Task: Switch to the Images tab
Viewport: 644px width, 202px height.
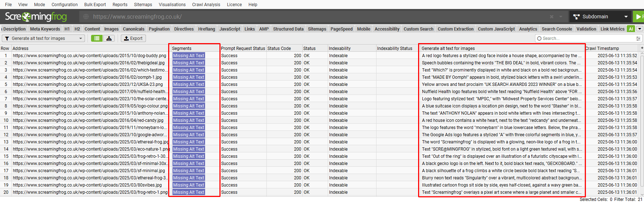Action: tap(111, 29)
